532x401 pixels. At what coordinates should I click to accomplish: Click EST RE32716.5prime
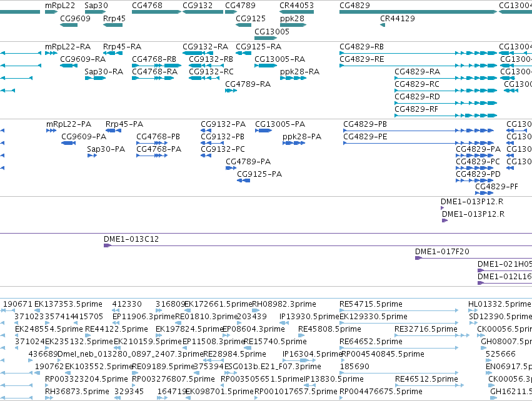[432, 335]
